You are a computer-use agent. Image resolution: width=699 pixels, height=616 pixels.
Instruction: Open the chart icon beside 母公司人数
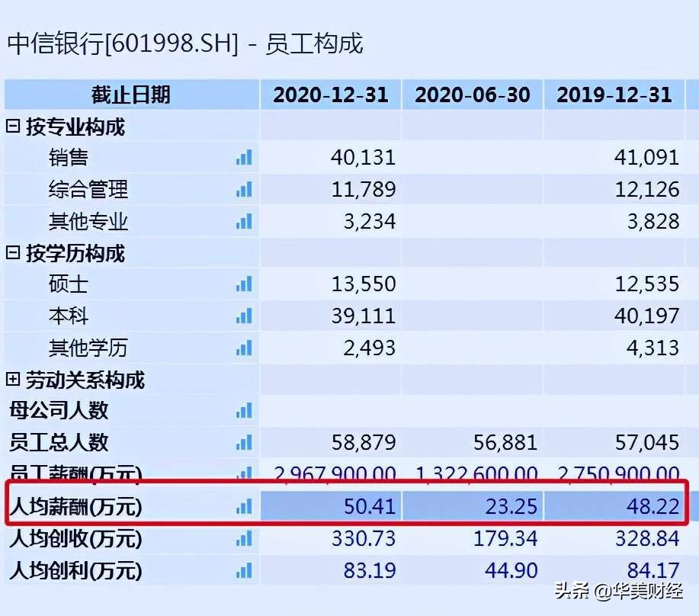(244, 411)
